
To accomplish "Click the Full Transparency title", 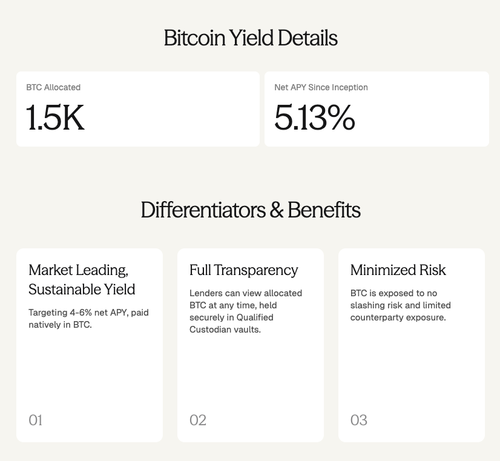I will click(243, 270).
